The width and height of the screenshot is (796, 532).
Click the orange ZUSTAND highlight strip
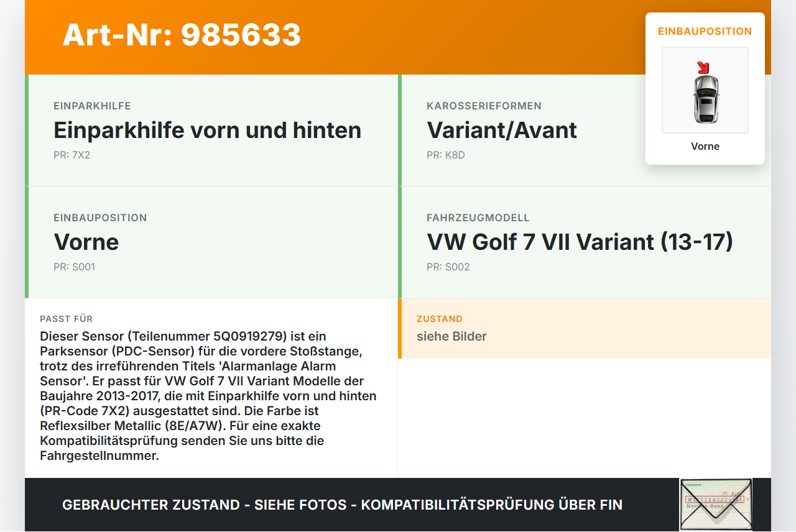pyautogui.click(x=401, y=329)
